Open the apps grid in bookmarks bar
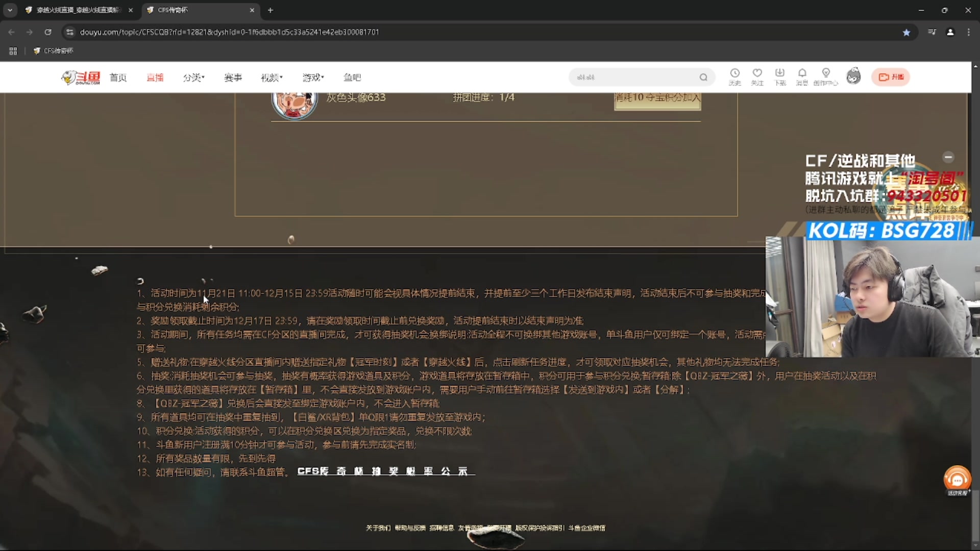980x551 pixels. click(13, 51)
